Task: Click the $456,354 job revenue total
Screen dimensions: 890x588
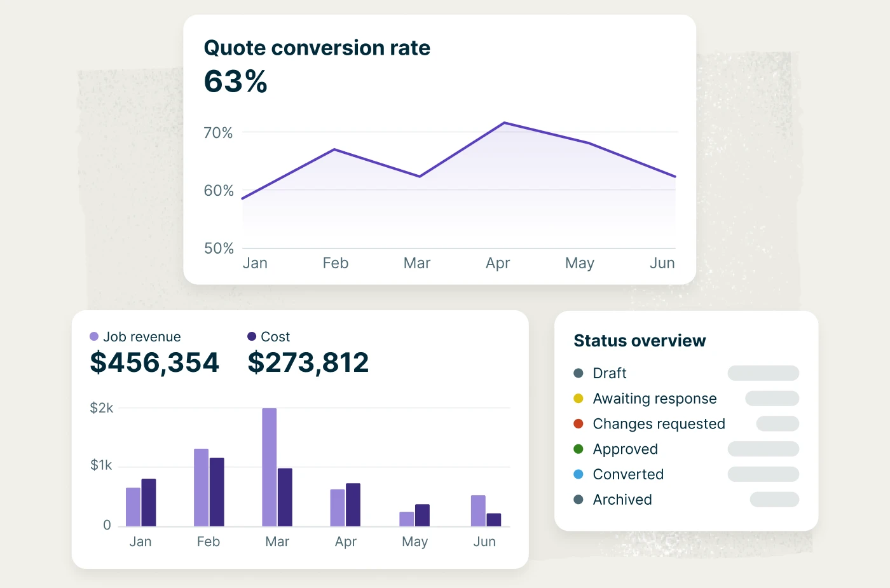Action: click(154, 362)
